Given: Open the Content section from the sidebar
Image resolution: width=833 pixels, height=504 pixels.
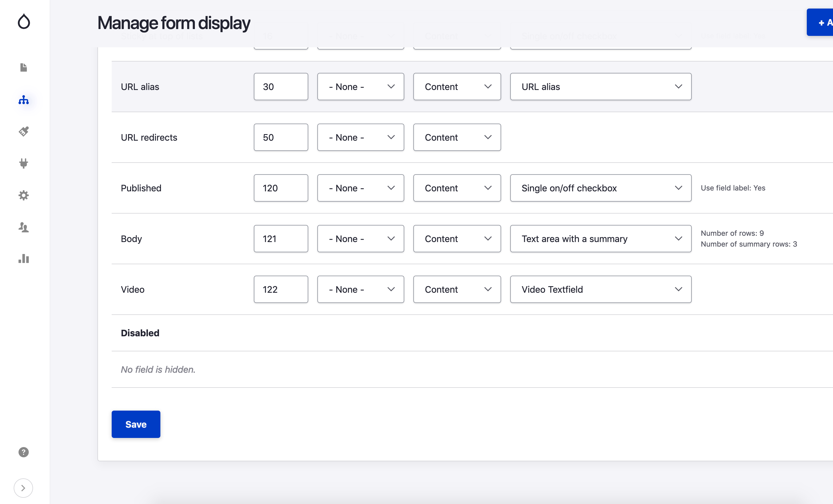Looking at the screenshot, I should (x=23, y=67).
